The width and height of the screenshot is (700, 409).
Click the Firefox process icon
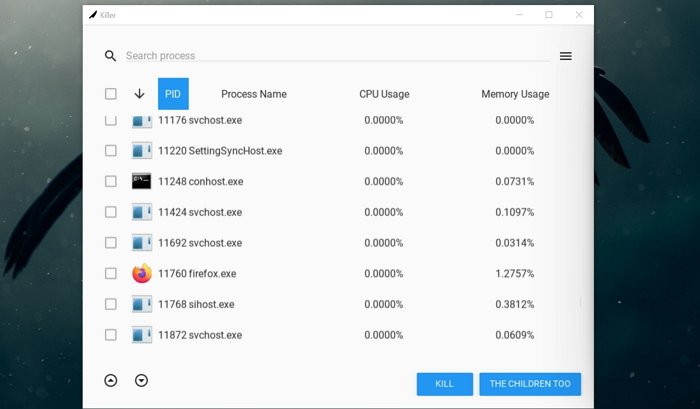point(142,273)
